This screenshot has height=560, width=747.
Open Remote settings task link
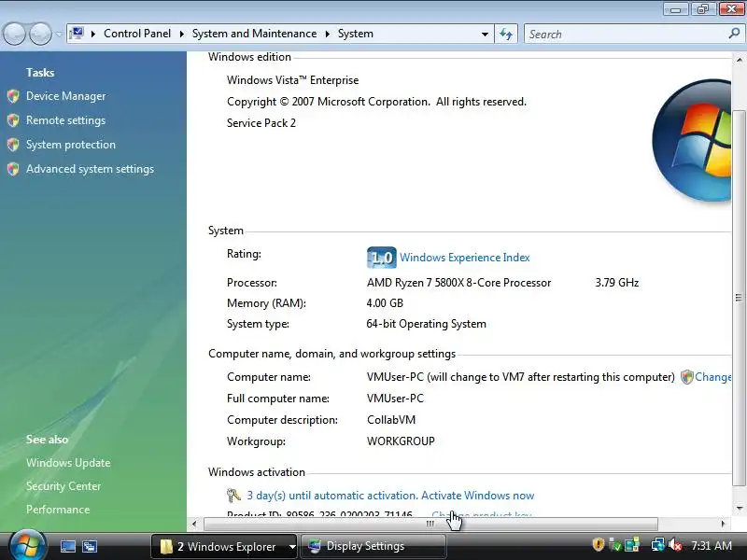tap(65, 120)
